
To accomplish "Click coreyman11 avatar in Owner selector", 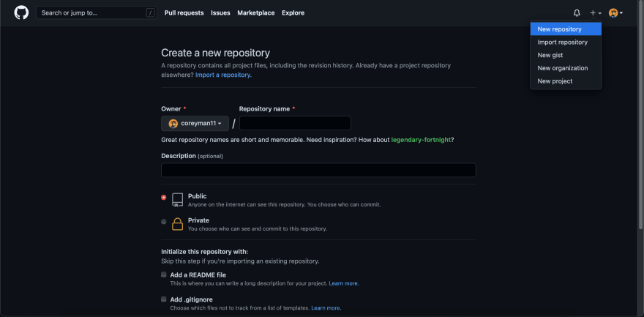I will pyautogui.click(x=173, y=124).
